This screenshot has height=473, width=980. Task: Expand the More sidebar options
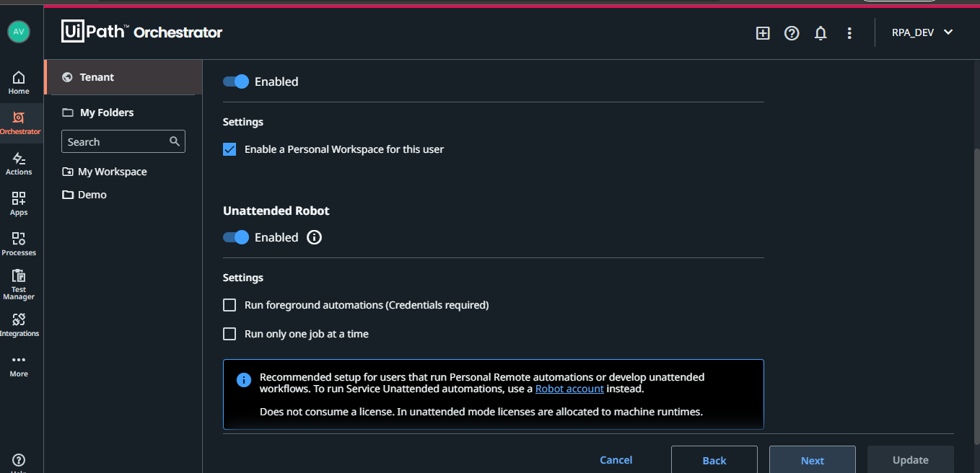point(19,366)
